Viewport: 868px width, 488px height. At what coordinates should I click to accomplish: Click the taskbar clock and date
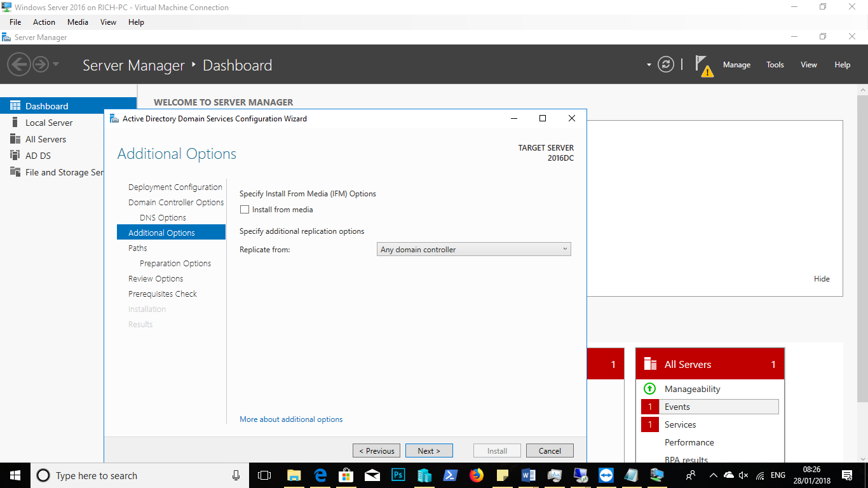(x=811, y=475)
